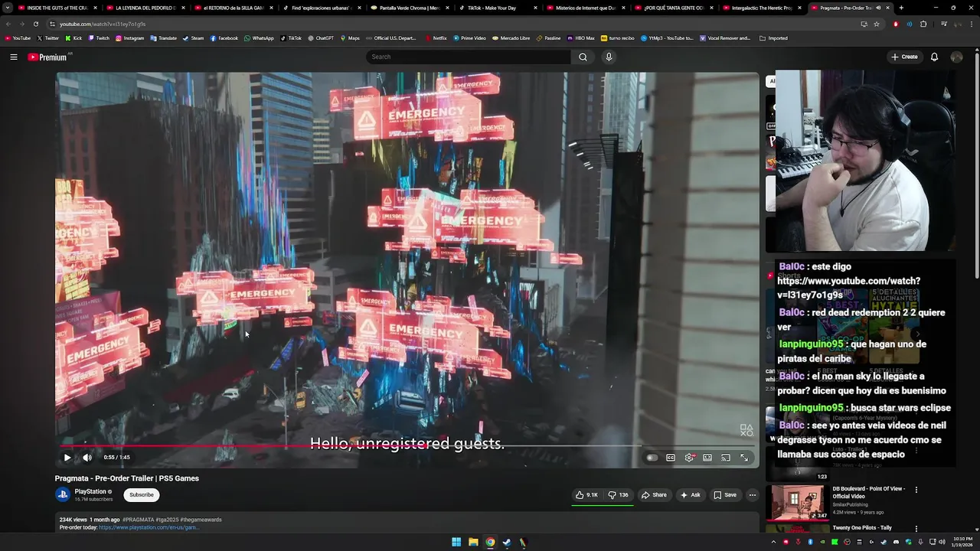Open the YouTube notifications bell

point(934,57)
